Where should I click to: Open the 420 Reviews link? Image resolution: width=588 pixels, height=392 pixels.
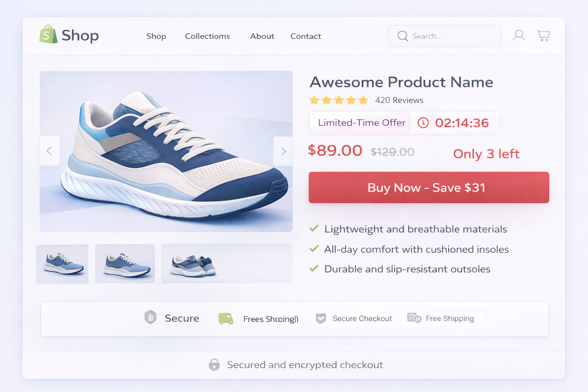click(x=399, y=100)
